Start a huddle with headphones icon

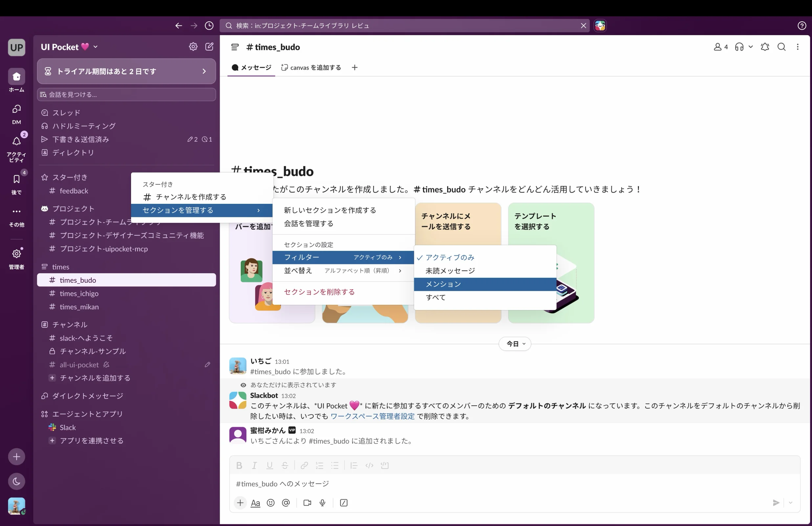point(739,47)
